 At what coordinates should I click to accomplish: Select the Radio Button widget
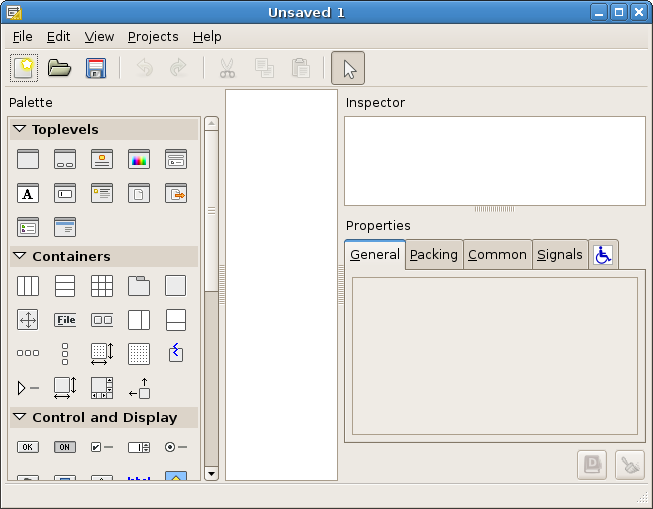click(x=176, y=447)
